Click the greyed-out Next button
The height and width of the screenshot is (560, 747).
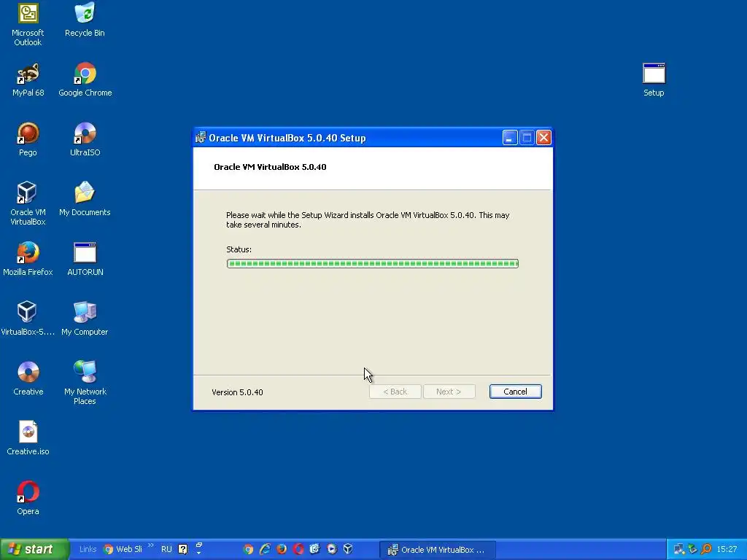coord(449,392)
